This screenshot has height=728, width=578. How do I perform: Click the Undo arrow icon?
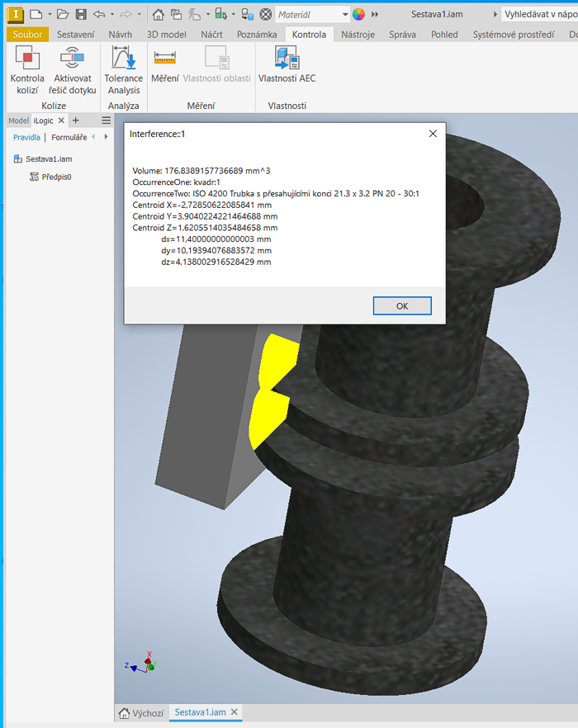[99, 14]
